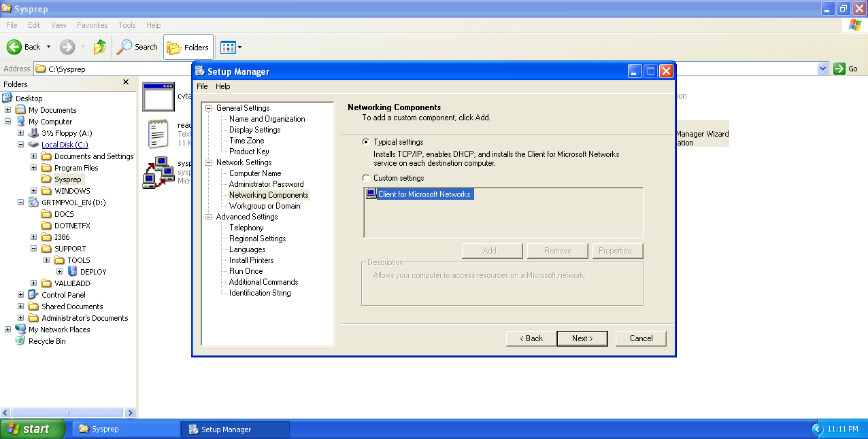
Task: Select the I386 folder in tree
Action: click(62, 237)
